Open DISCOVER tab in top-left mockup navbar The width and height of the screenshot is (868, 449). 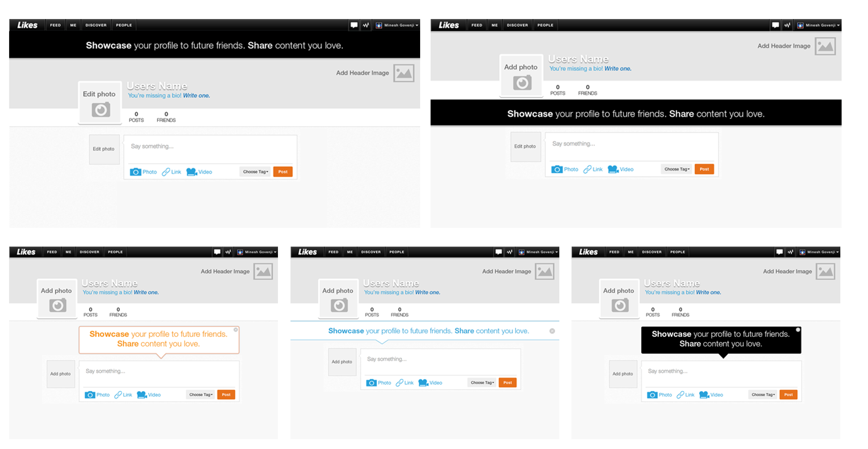[96, 25]
